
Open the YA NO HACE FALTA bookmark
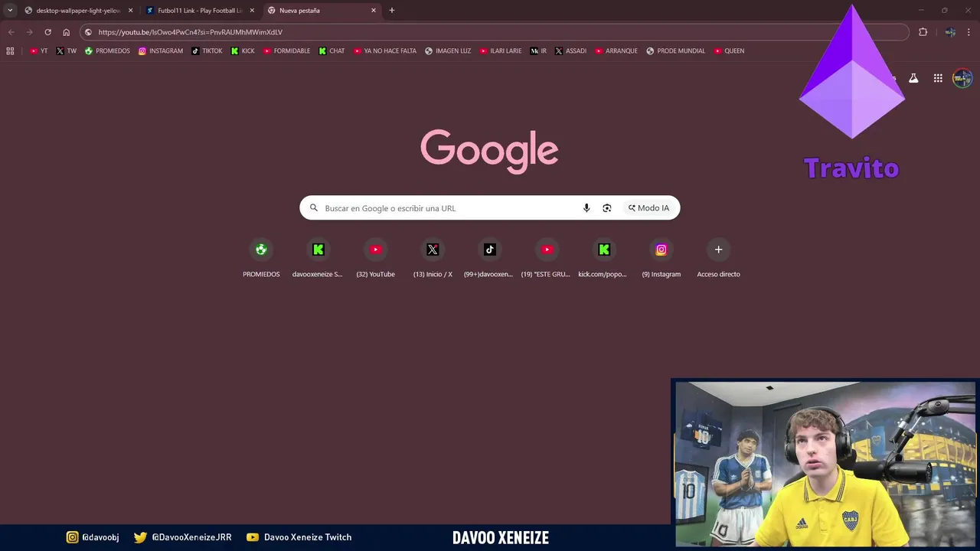pyautogui.click(x=385, y=51)
